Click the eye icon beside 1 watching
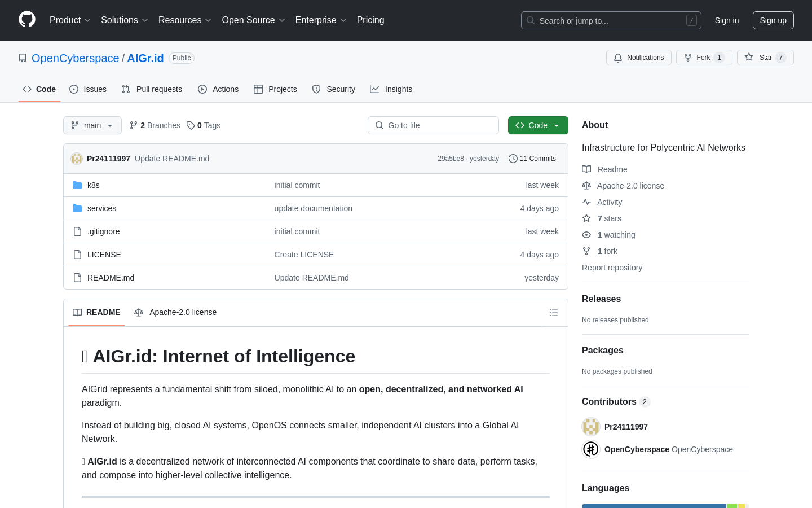The height and width of the screenshot is (508, 812). tap(586, 235)
